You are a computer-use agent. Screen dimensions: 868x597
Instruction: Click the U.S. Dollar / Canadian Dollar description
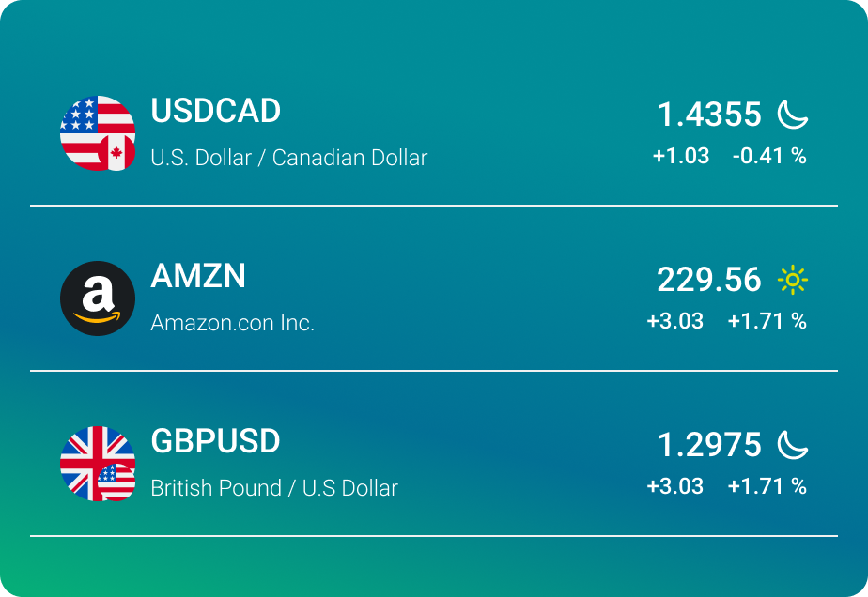coord(288,158)
